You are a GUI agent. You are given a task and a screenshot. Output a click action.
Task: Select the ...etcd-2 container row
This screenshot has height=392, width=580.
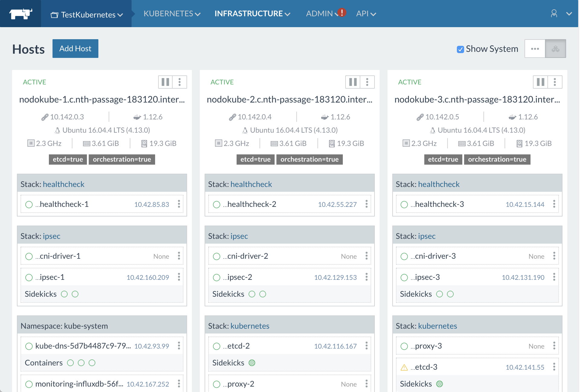pyautogui.click(x=290, y=346)
